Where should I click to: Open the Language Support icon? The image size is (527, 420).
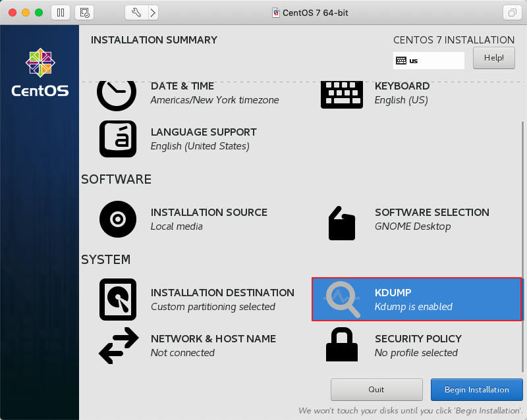[x=118, y=139]
